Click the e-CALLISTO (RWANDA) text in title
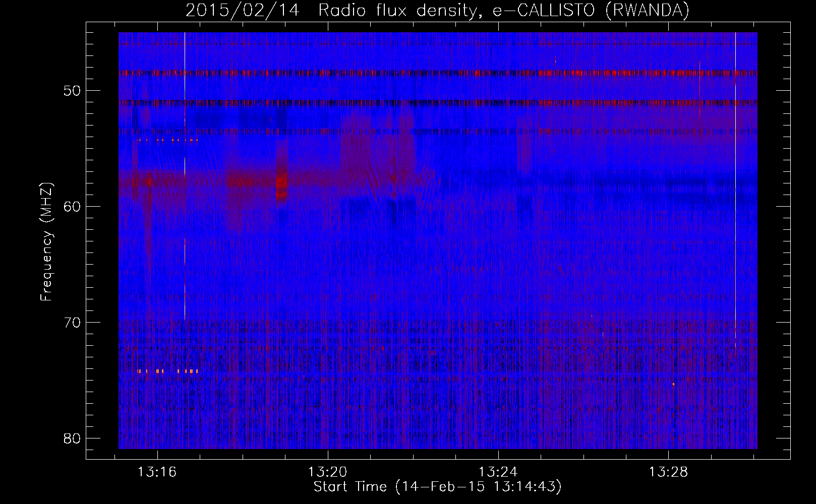This screenshot has width=816, height=504. [x=591, y=11]
